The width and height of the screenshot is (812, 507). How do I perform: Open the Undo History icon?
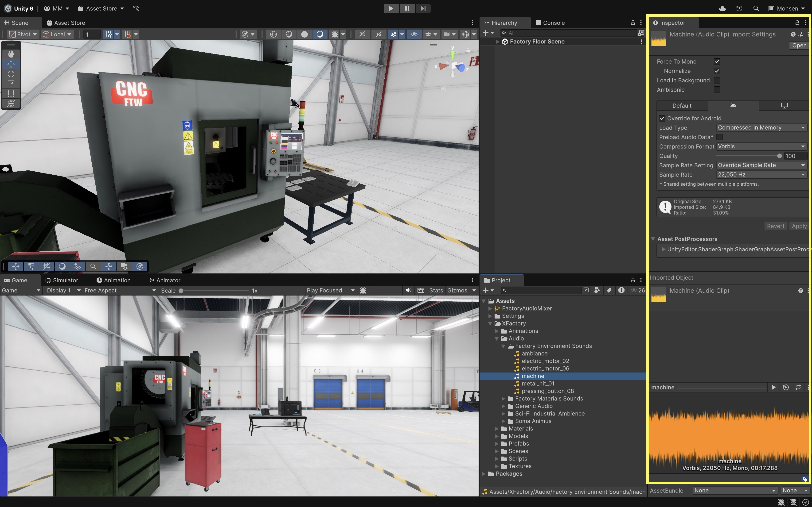click(x=739, y=8)
